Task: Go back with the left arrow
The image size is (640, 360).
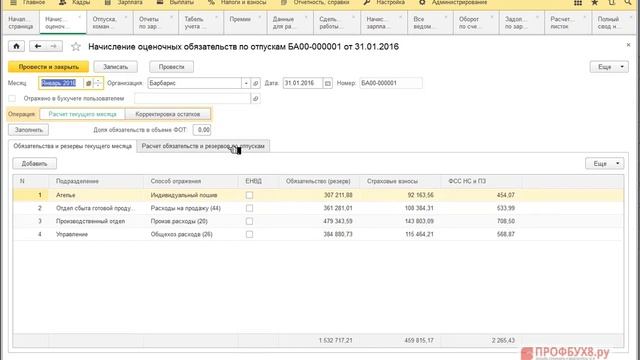Action: pyautogui.click(x=38, y=46)
